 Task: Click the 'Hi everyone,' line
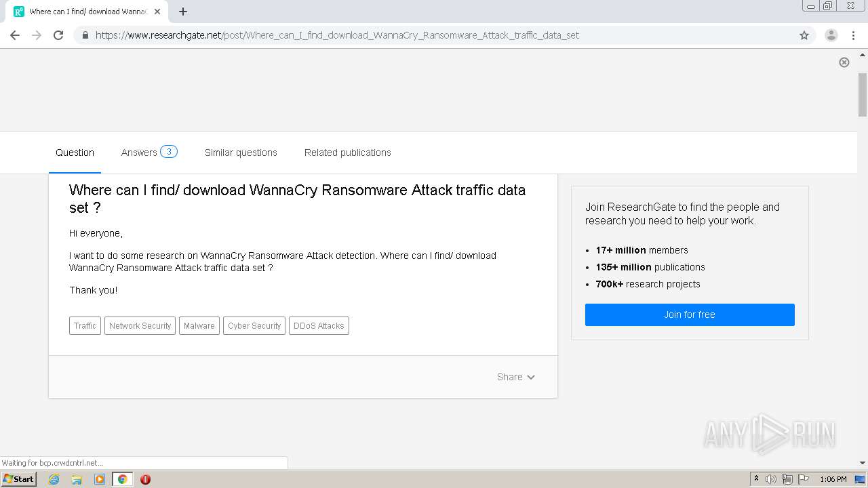click(96, 233)
